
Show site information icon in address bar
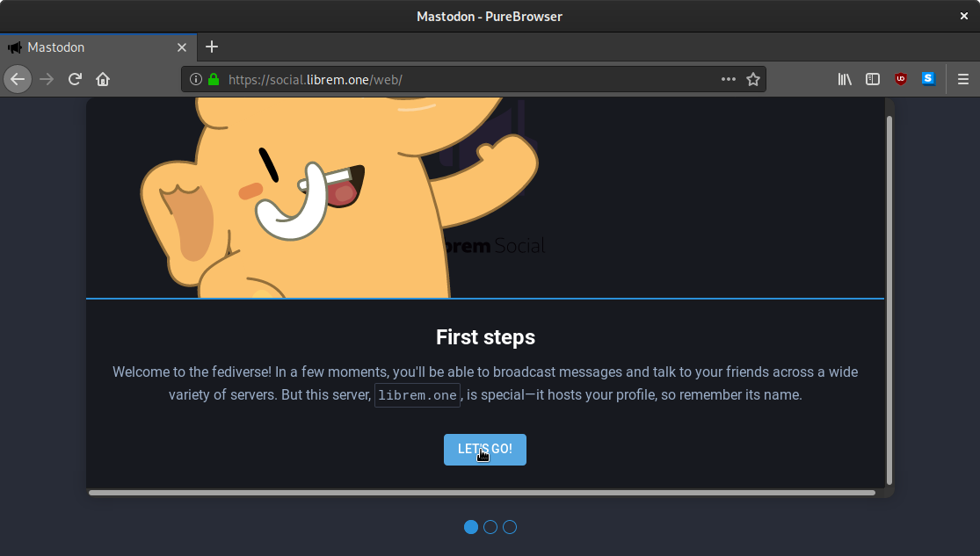[196, 79]
